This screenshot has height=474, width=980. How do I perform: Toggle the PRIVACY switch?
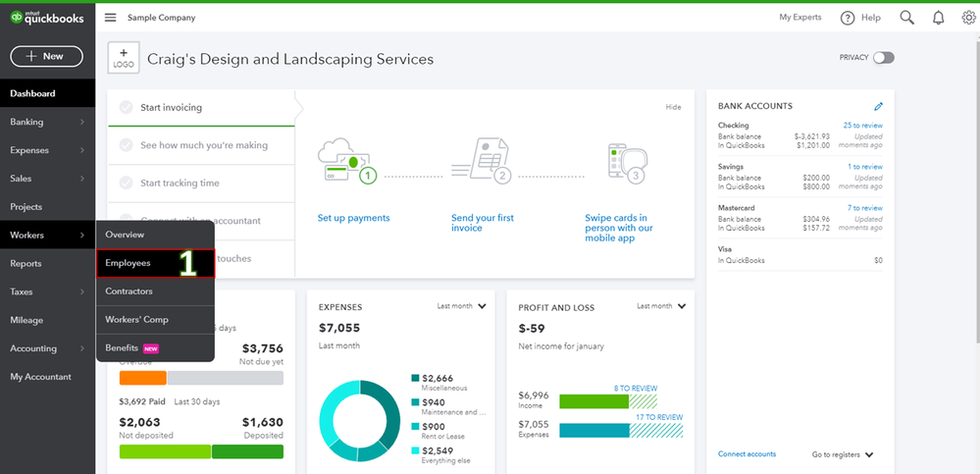point(884,58)
